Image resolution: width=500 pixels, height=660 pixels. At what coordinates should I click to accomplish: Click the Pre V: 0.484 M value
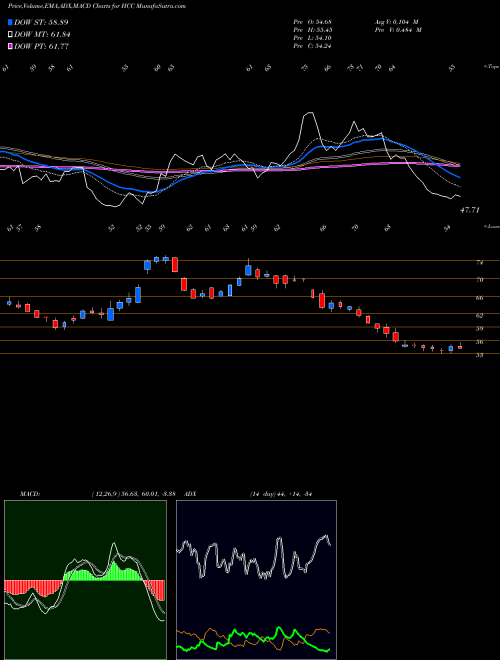pyautogui.click(x=398, y=30)
